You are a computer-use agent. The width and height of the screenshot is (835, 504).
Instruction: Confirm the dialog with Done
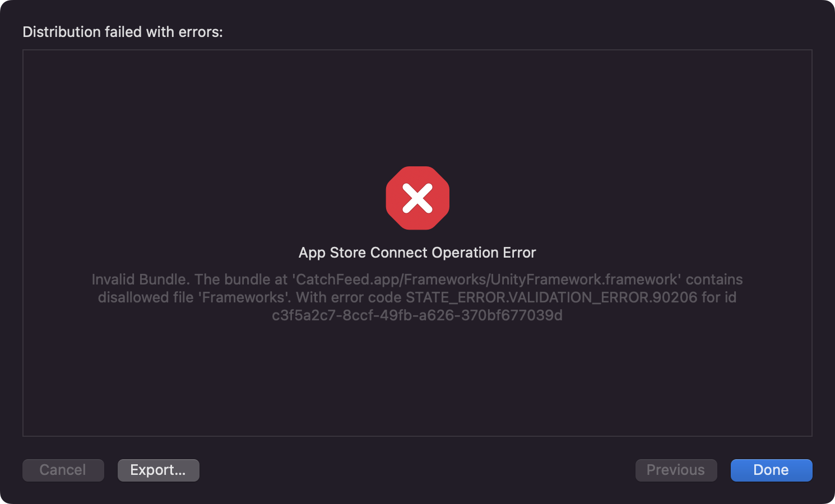[x=771, y=470]
